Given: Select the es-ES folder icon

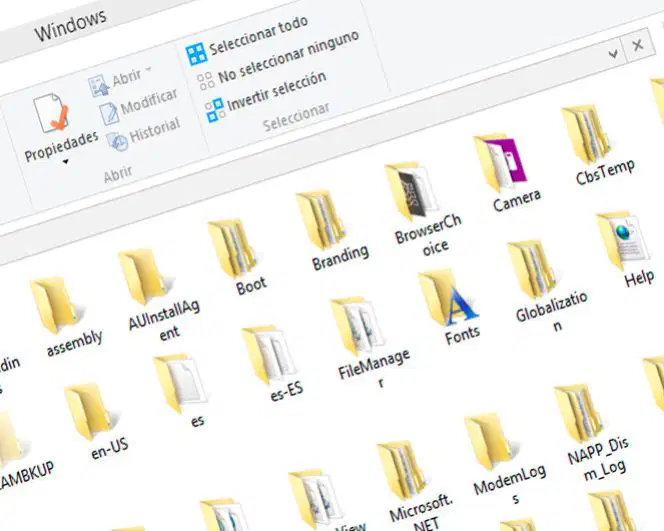Looking at the screenshot, I should click(269, 354).
